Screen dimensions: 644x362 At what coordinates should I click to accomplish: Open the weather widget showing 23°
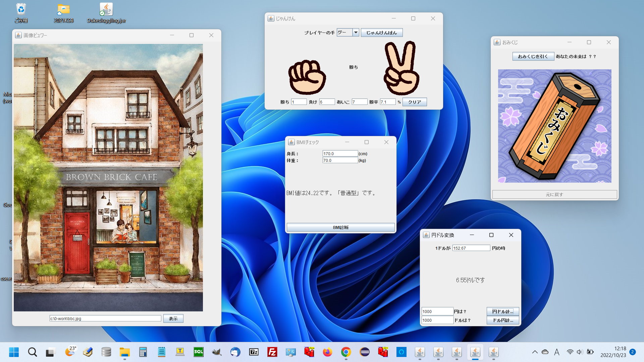point(70,351)
